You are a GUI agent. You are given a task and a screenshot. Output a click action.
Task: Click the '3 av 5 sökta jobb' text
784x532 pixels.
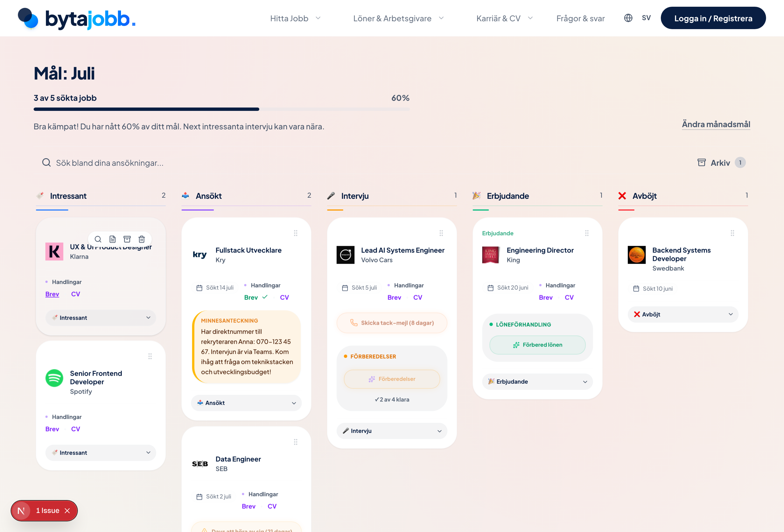click(65, 98)
